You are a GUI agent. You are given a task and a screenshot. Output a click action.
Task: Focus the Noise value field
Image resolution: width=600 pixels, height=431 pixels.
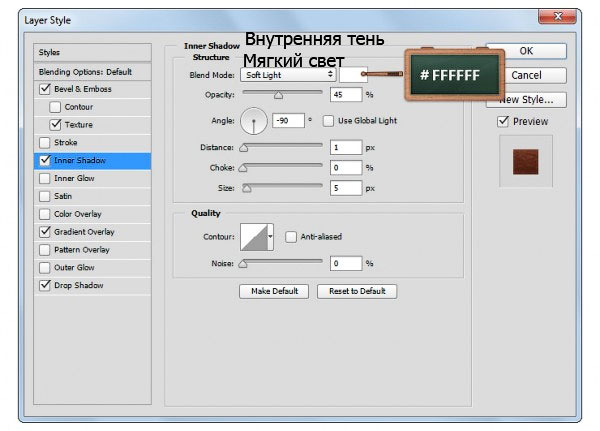point(346,263)
